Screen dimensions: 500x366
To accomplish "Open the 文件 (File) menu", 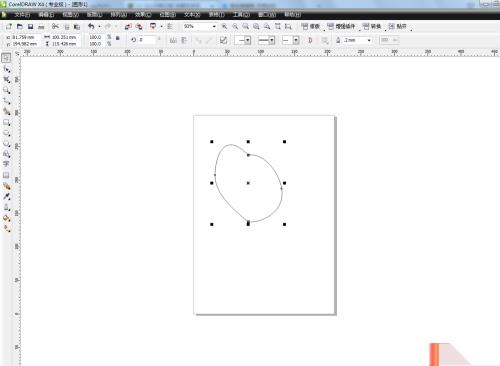I will coord(22,15).
